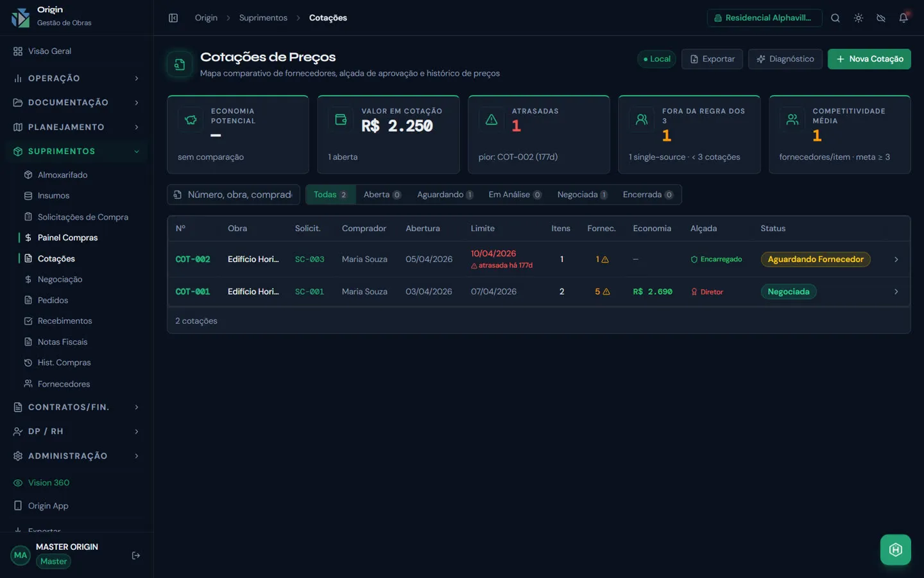Screen dimensions: 924x578
Task: Expand the Operação menu section
Action: 77,78
